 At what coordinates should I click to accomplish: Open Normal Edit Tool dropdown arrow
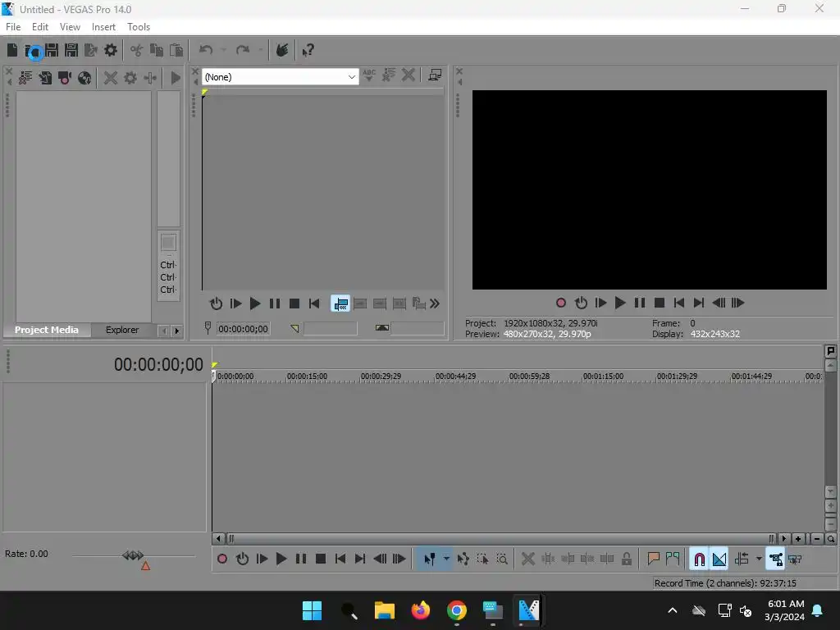(446, 559)
